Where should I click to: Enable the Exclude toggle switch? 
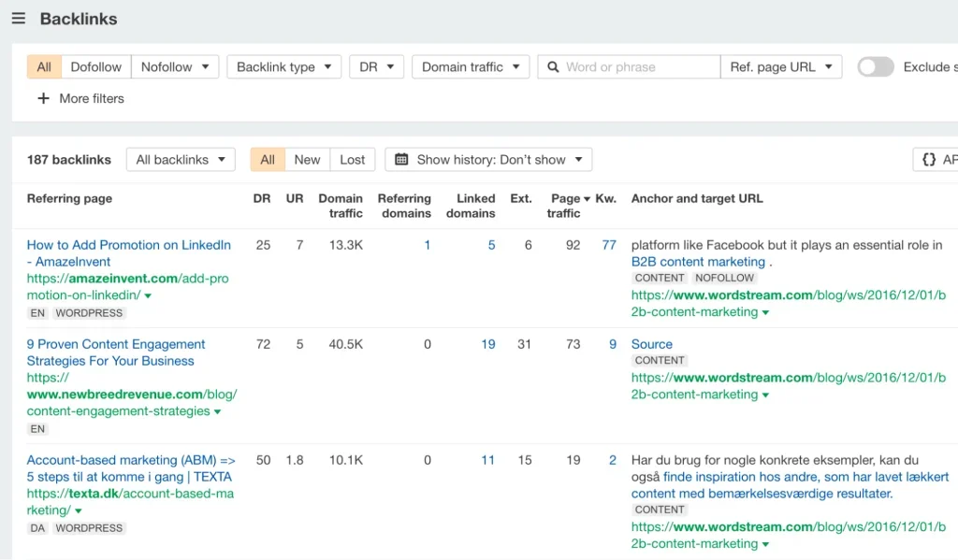876,66
